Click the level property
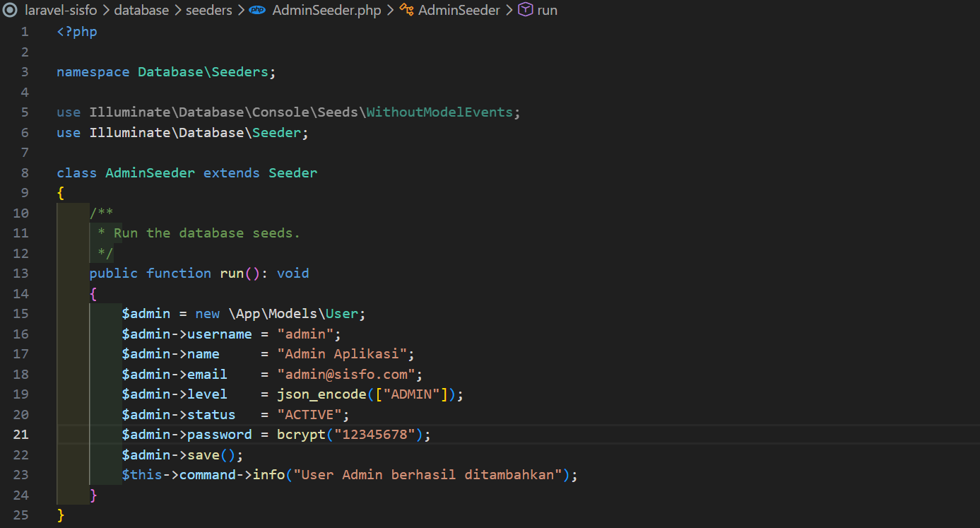The height and width of the screenshot is (528, 980). pos(207,394)
